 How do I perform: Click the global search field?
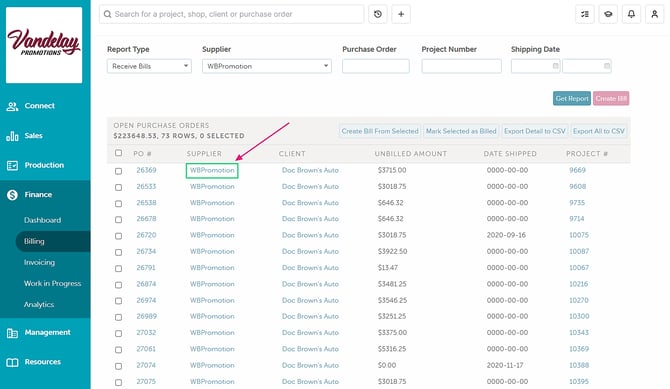[232, 14]
